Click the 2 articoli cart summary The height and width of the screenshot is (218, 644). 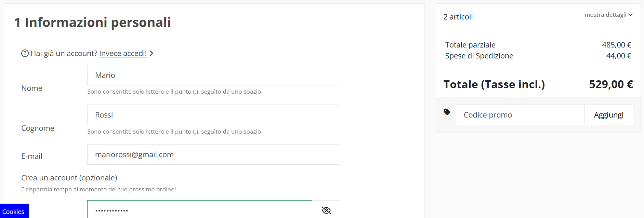[x=458, y=17]
